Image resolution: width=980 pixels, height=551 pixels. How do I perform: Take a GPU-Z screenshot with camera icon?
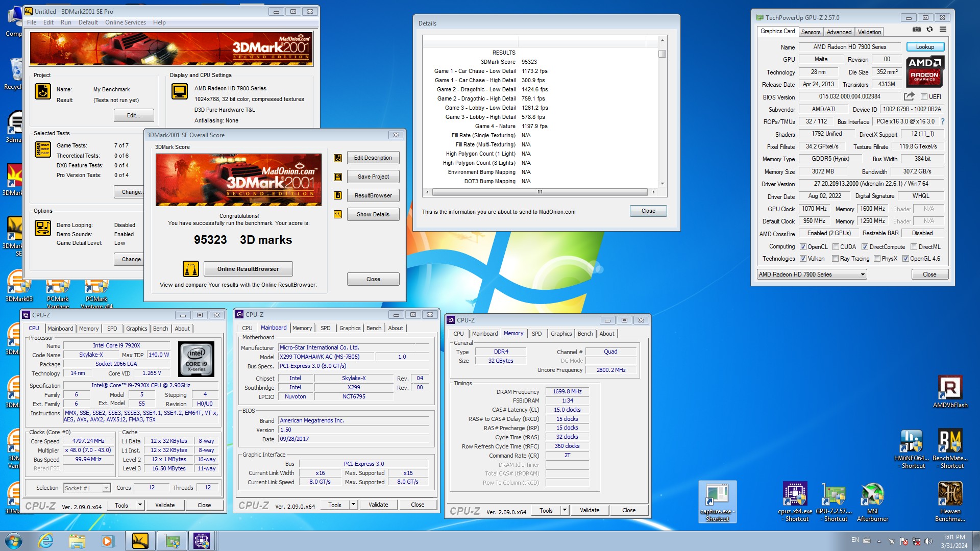tap(917, 30)
